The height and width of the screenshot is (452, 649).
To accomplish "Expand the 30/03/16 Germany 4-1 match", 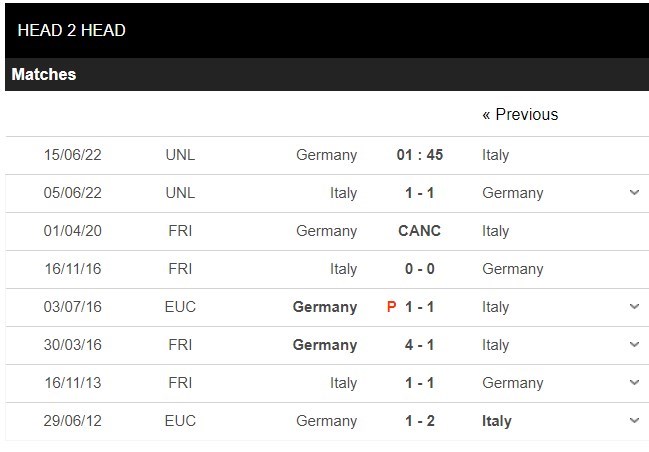I will [x=633, y=345].
